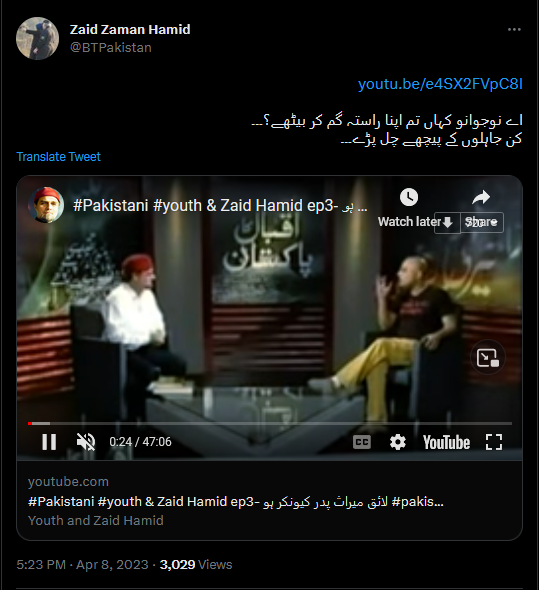Toggle closed captions CC button
539x590 pixels.
(362, 442)
